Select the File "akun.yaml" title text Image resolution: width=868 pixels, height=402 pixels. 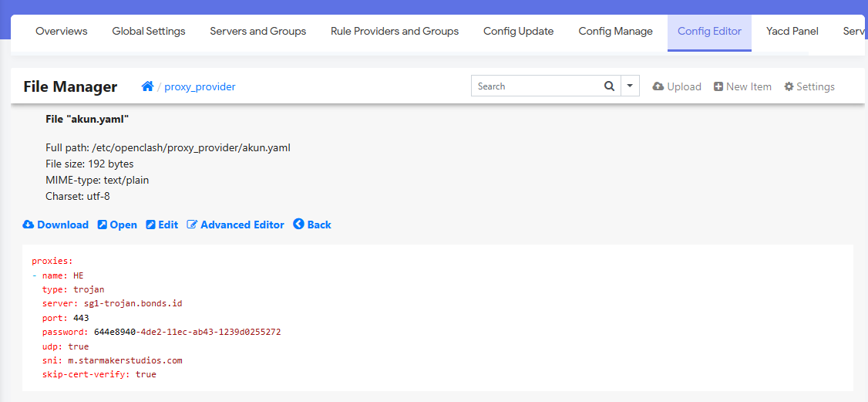point(87,119)
